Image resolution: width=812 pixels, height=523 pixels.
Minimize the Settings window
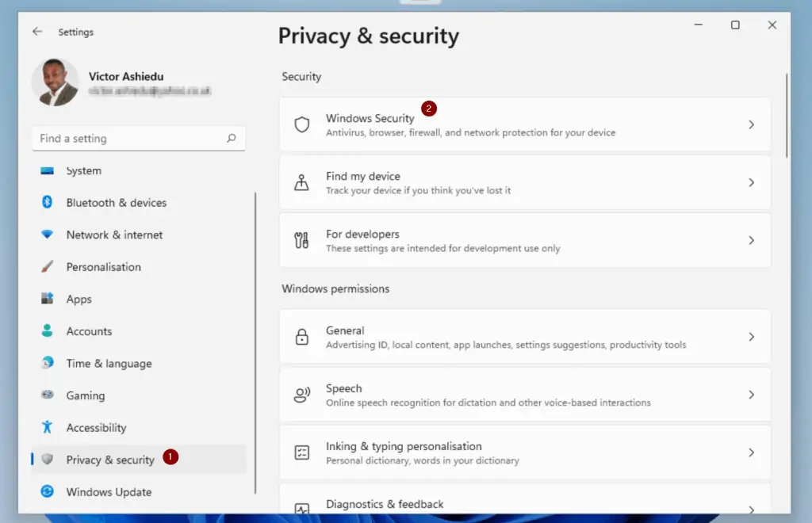(698, 25)
